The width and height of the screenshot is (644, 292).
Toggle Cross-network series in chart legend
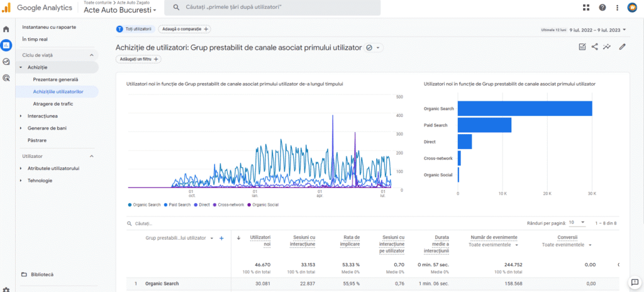230,205
